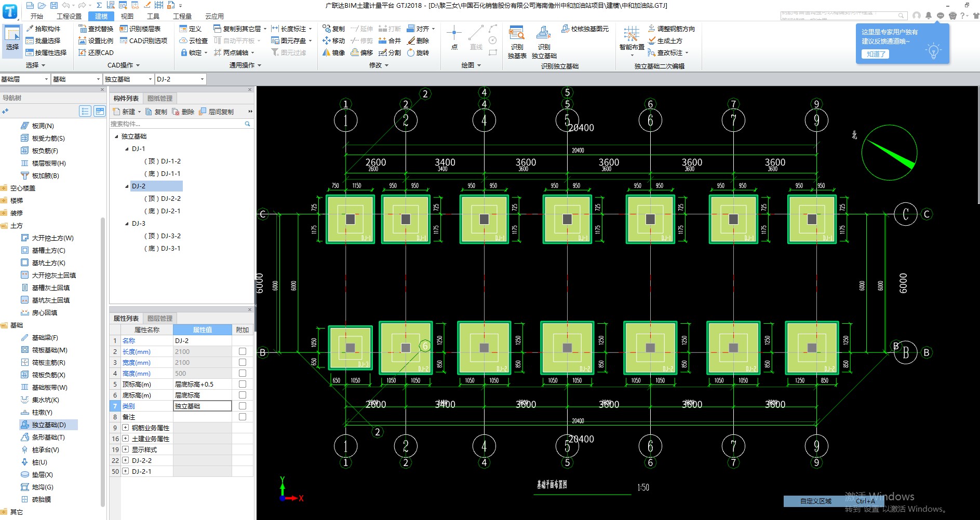Click 调整钢筋方向 rebar direction tool
980x520 pixels.
pyautogui.click(x=672, y=29)
